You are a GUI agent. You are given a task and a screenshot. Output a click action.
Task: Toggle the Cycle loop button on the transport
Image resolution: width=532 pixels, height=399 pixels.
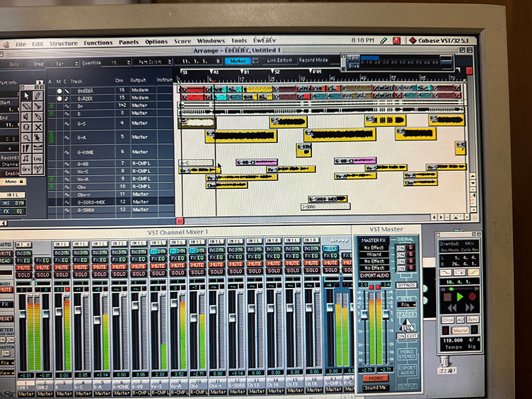460,273
